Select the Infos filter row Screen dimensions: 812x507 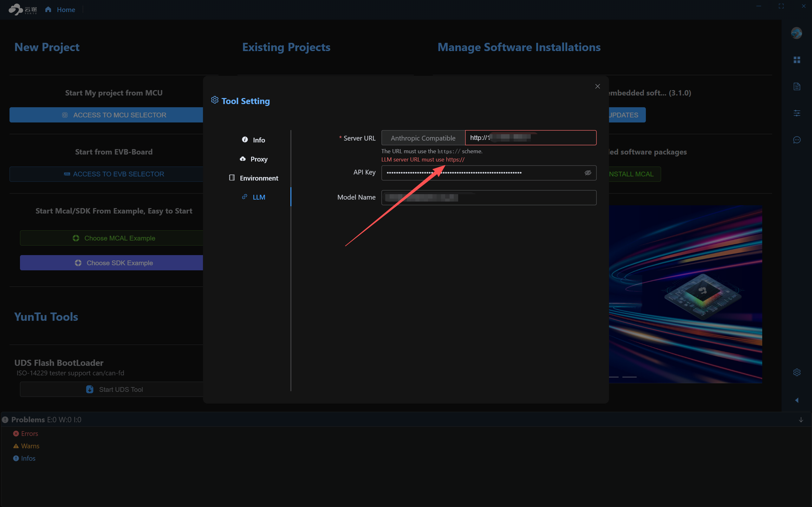(24, 458)
